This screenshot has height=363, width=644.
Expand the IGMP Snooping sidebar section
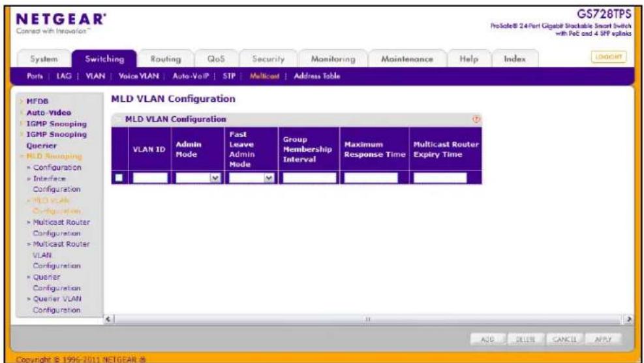tap(56, 123)
